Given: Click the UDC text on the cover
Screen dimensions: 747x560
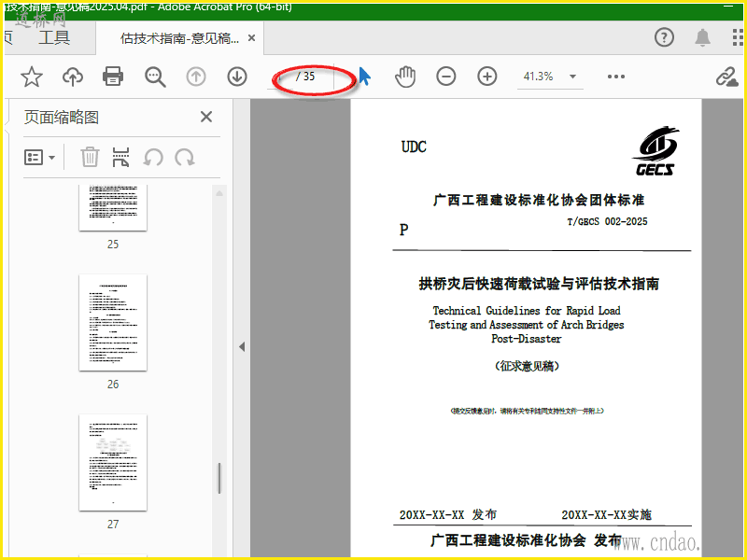Looking at the screenshot, I should (414, 147).
